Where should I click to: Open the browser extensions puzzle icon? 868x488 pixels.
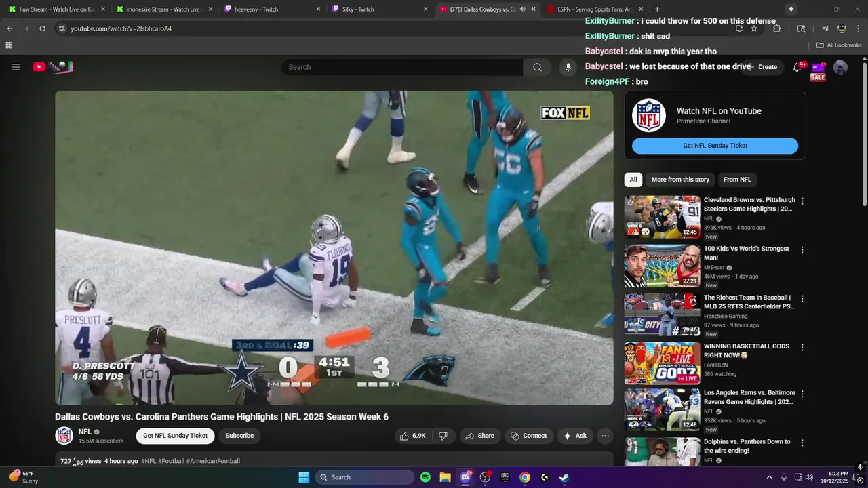[777, 28]
